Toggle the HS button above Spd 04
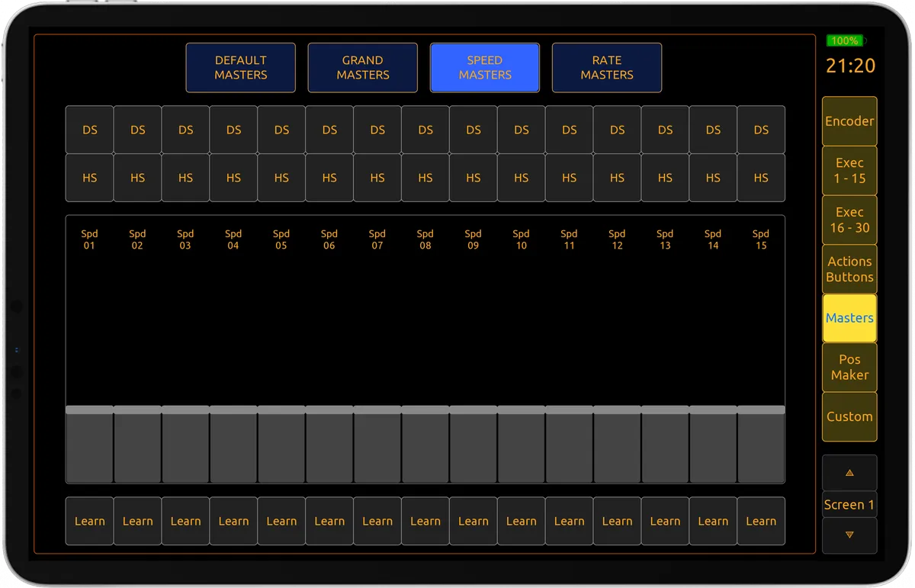 234,178
